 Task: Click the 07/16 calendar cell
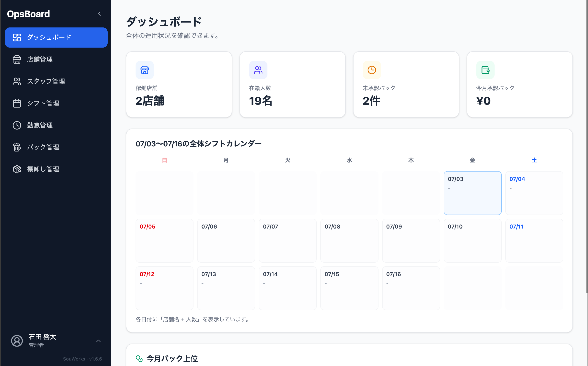[411, 288]
